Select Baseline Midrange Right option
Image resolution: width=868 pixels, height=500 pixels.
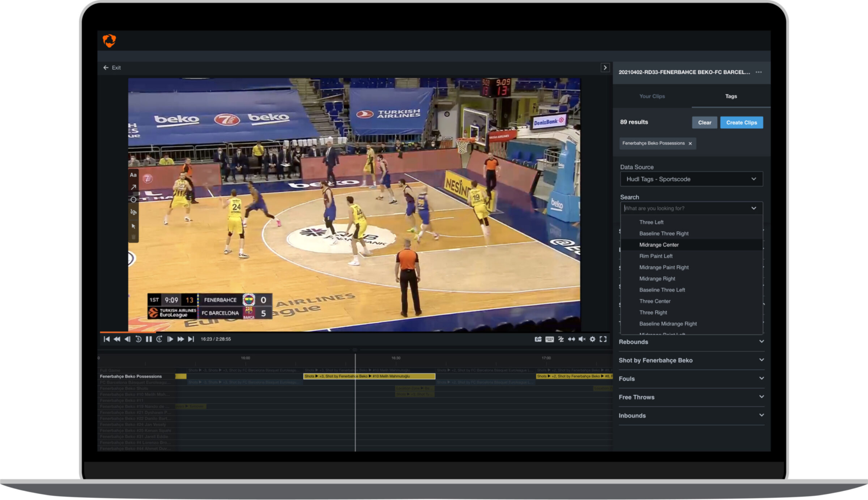(691, 324)
